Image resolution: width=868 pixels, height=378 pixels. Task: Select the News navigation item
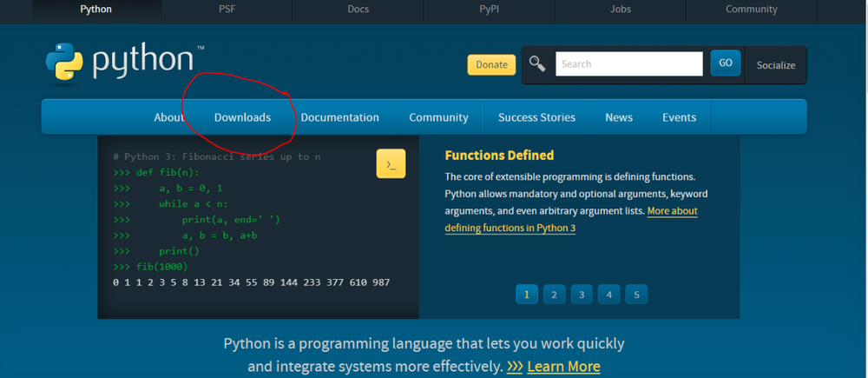[619, 117]
